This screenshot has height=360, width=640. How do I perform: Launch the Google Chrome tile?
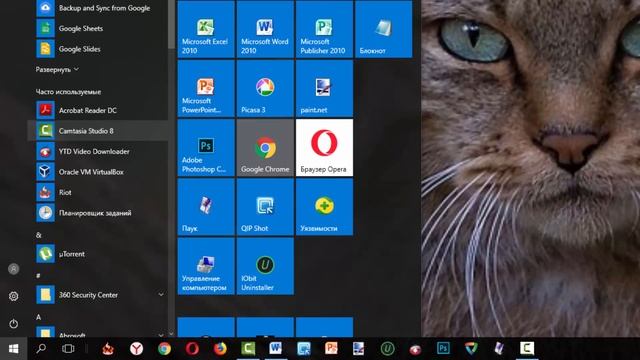click(265, 148)
